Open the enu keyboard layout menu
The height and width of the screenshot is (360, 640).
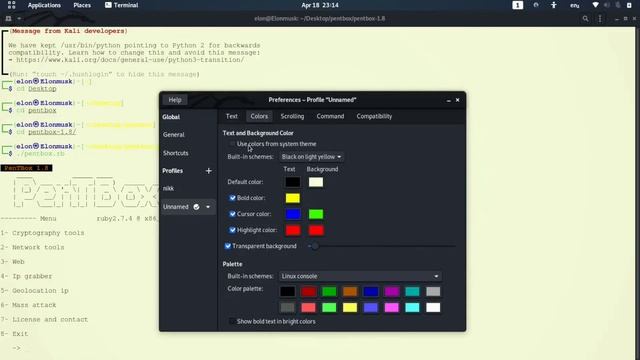(574, 5)
